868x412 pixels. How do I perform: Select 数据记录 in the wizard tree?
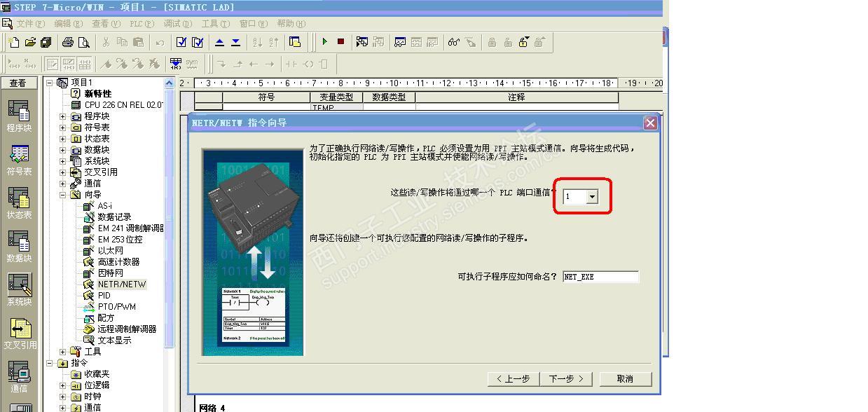tap(114, 217)
